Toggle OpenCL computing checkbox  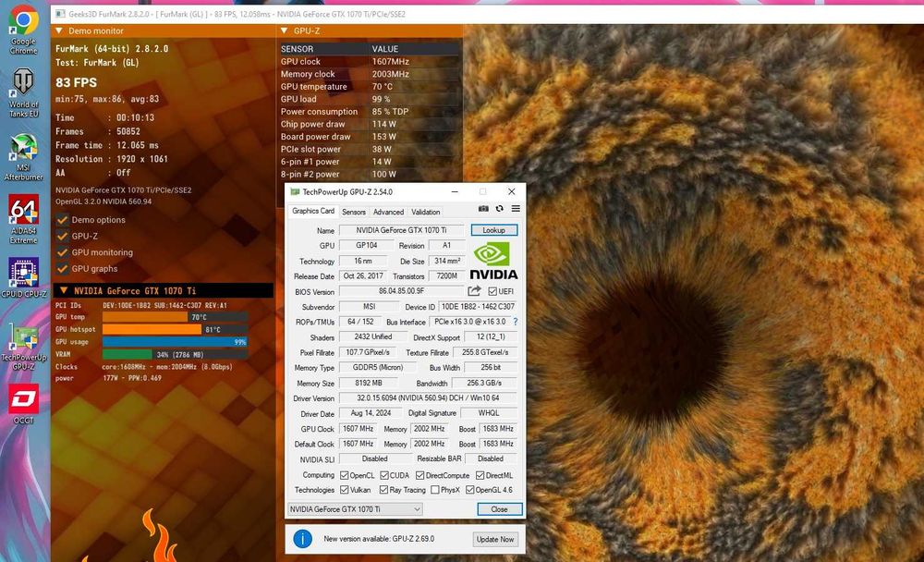tap(345, 475)
